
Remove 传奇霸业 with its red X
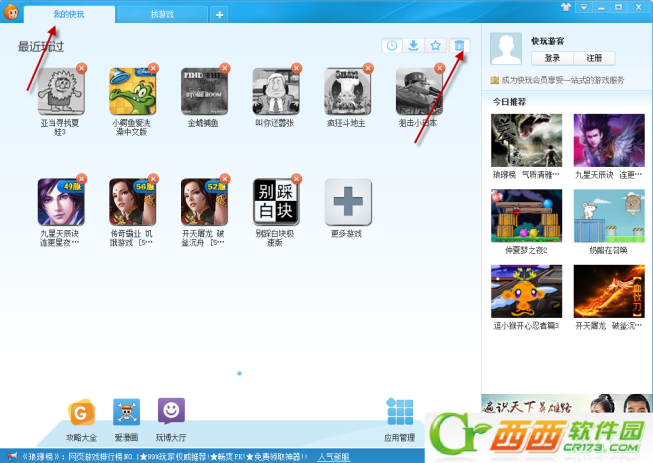154,179
